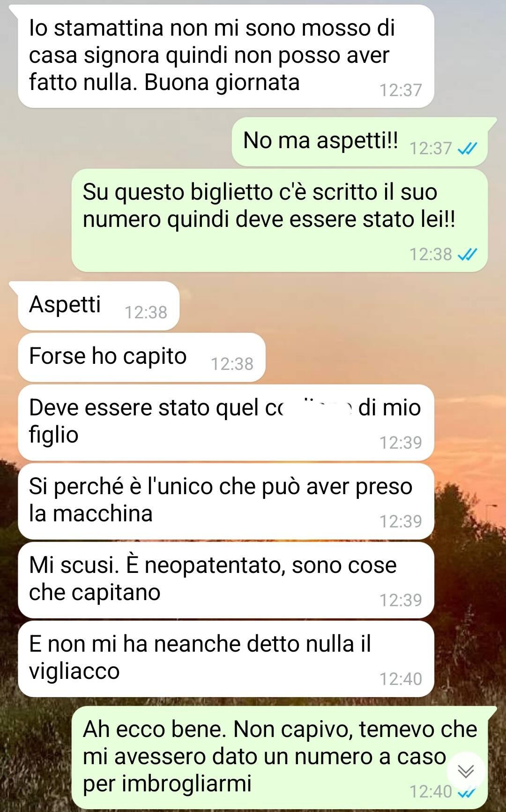Select the 'Aspetti' received message bubble

click(x=99, y=306)
